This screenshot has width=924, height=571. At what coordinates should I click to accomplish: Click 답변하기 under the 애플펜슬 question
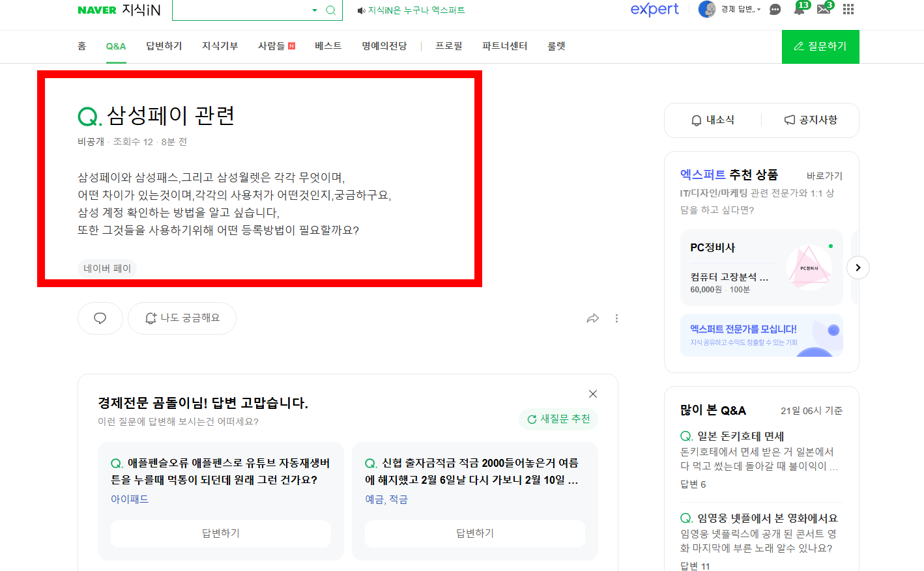click(x=221, y=533)
